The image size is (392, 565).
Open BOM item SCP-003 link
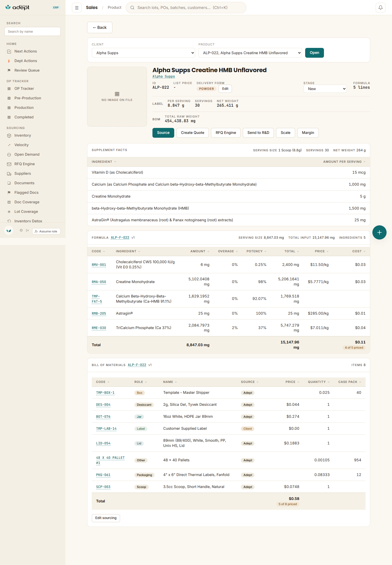pos(103,487)
